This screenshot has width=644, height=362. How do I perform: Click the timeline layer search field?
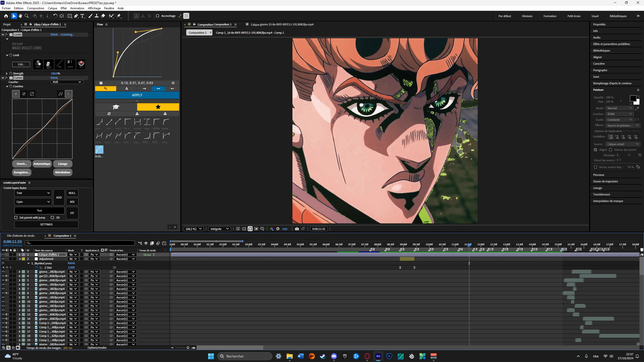point(81,243)
